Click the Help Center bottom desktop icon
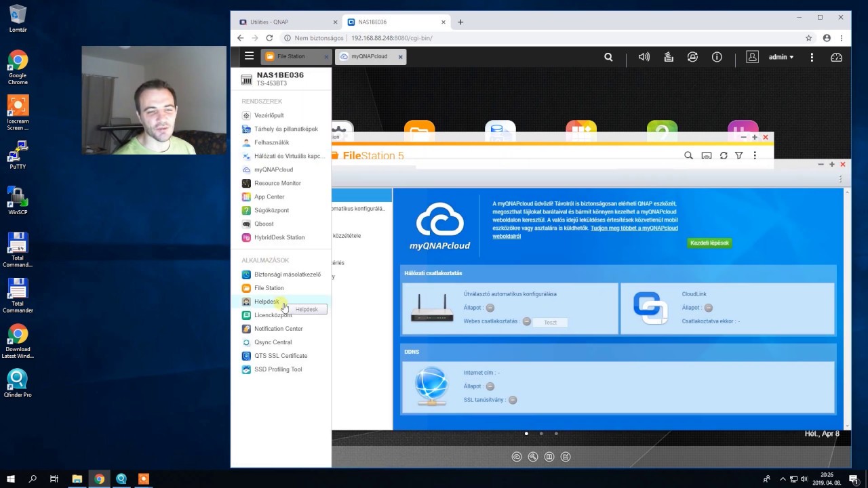The width and height of the screenshot is (868, 488). (x=549, y=457)
